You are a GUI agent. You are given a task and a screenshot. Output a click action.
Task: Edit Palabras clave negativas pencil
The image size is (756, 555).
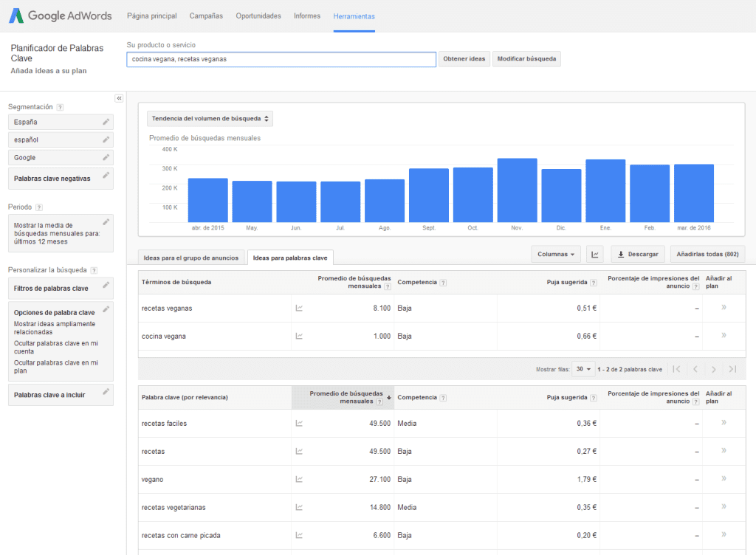[106, 175]
